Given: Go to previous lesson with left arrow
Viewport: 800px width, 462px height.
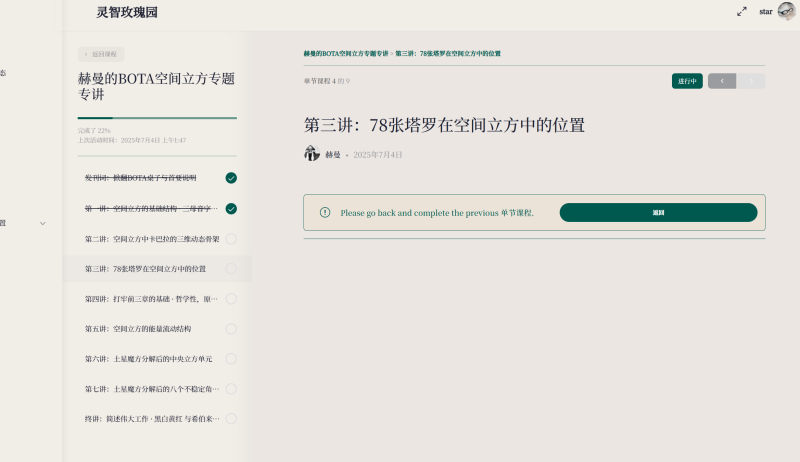Looking at the screenshot, I should 722,81.
